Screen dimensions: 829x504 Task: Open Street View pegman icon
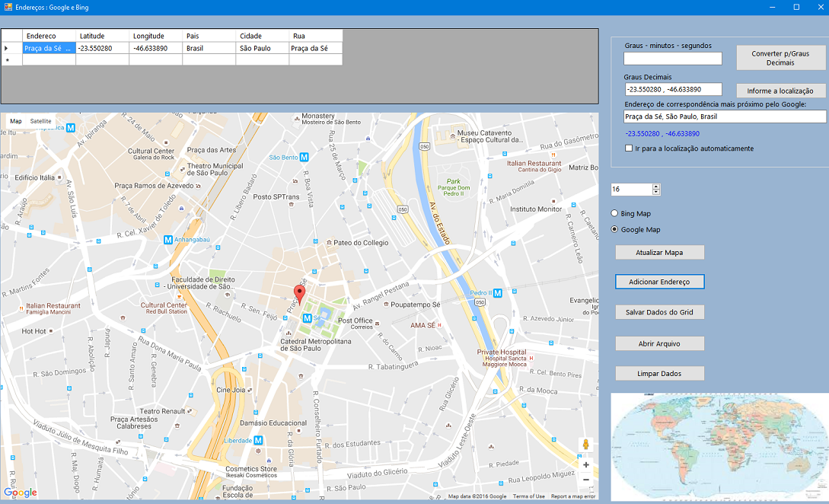pos(586,445)
